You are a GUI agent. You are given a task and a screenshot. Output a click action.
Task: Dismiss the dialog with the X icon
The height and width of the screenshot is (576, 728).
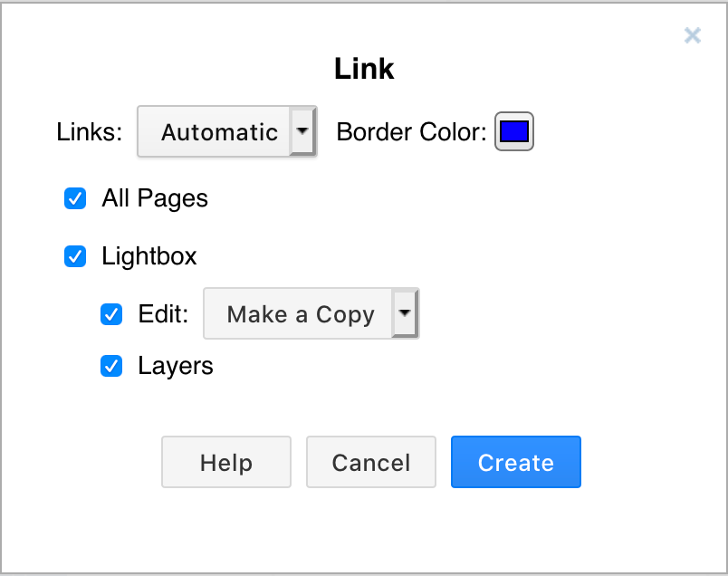point(693,35)
